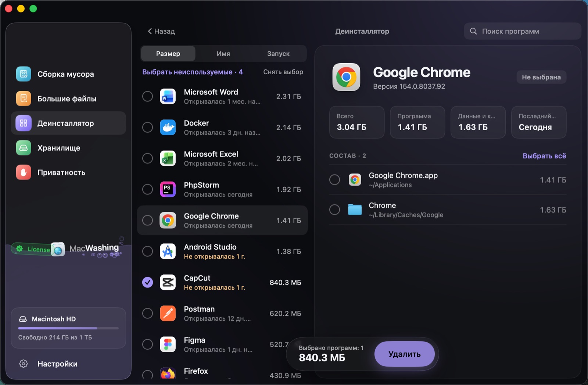This screenshot has width=588, height=385.
Task: Check the Postman checkbox
Action: [x=147, y=313]
